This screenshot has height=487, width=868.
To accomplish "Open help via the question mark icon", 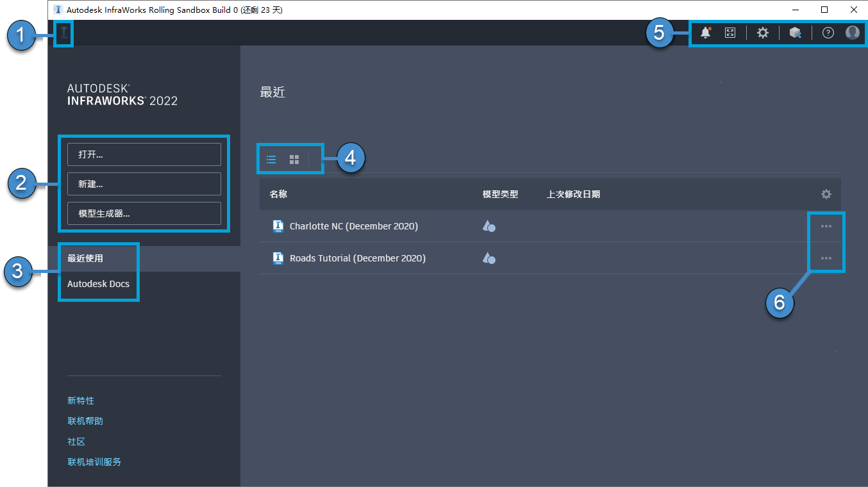I will click(x=827, y=32).
